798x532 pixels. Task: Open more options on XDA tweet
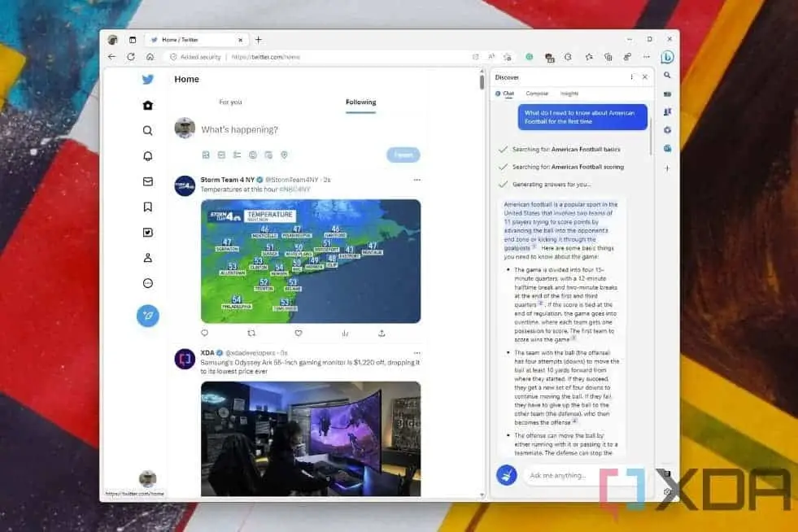(x=416, y=353)
